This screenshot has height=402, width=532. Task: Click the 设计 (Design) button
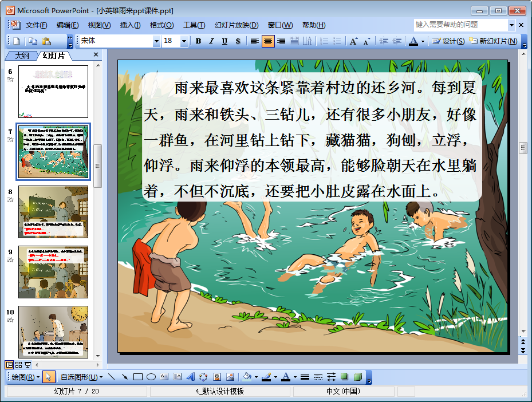click(448, 41)
